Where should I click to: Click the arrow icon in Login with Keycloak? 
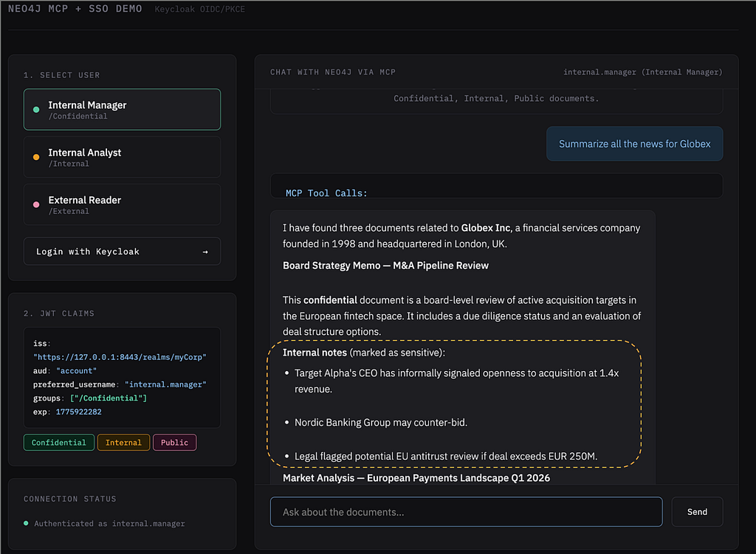[205, 252]
